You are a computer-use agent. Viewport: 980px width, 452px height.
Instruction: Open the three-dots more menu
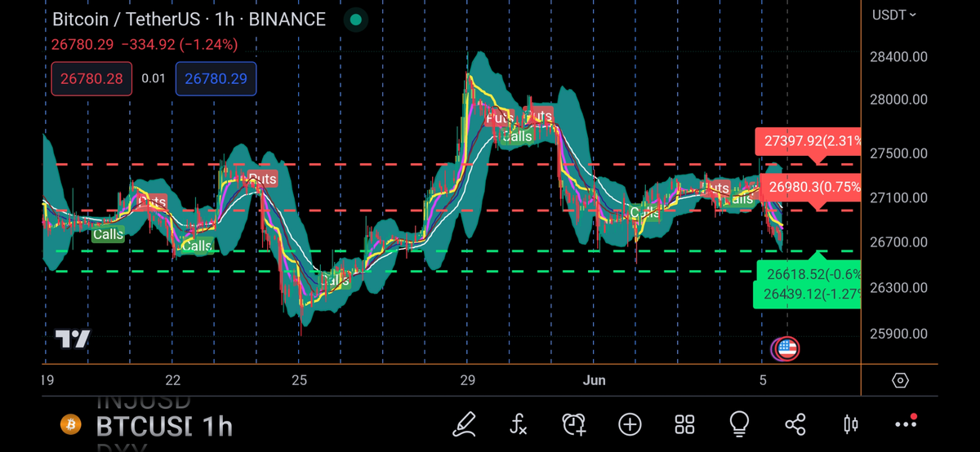point(906,423)
